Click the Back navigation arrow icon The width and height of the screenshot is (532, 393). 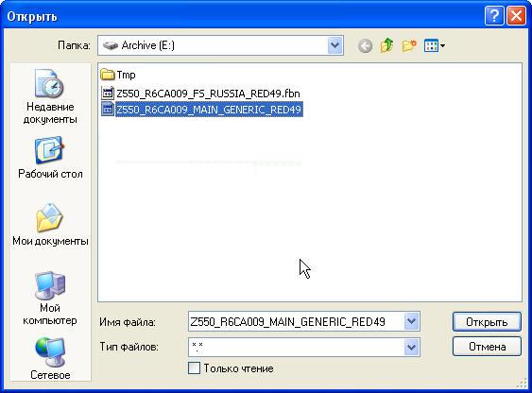[x=365, y=45]
